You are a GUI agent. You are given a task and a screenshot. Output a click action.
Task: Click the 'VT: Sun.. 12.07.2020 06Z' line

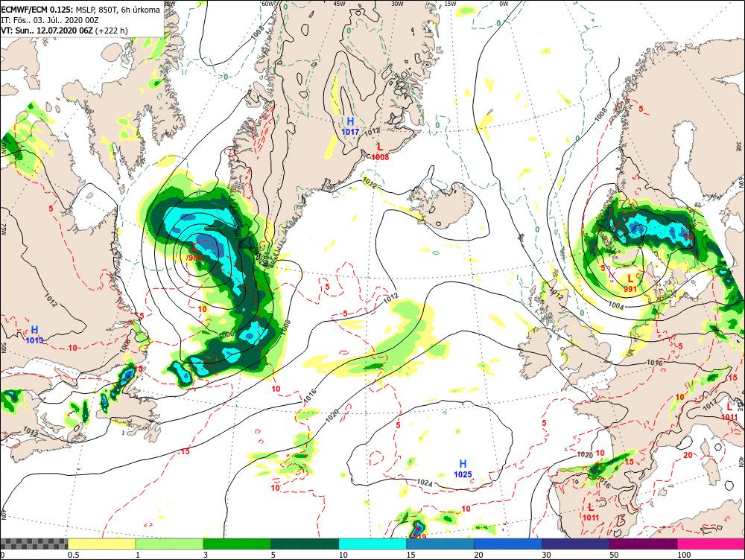coord(47,31)
